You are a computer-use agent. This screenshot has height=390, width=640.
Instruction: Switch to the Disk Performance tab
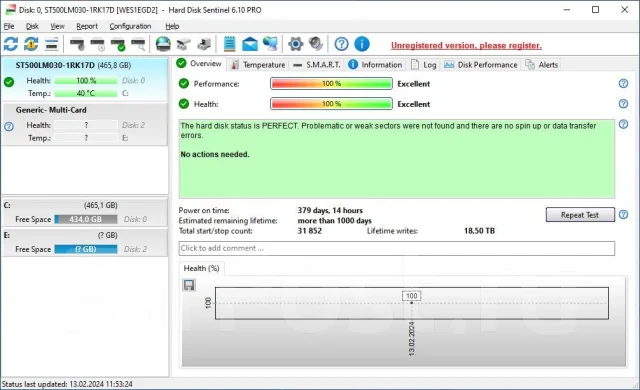tap(481, 65)
